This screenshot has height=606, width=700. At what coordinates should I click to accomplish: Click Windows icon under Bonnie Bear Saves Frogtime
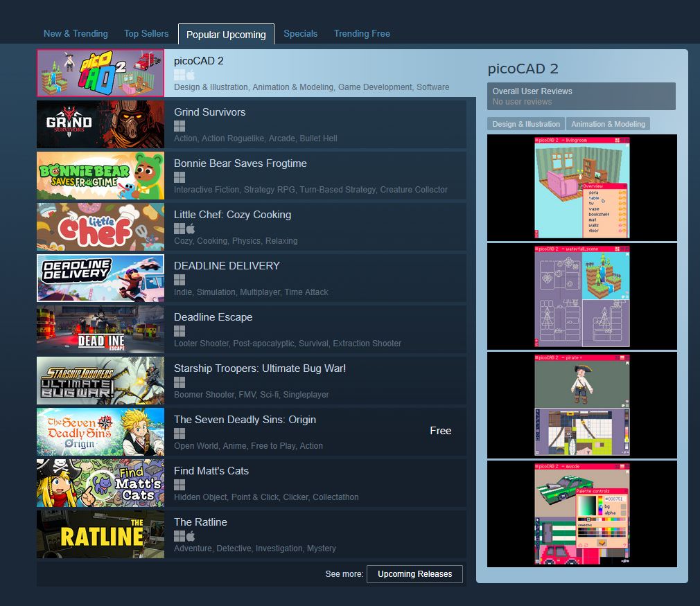tap(180, 177)
